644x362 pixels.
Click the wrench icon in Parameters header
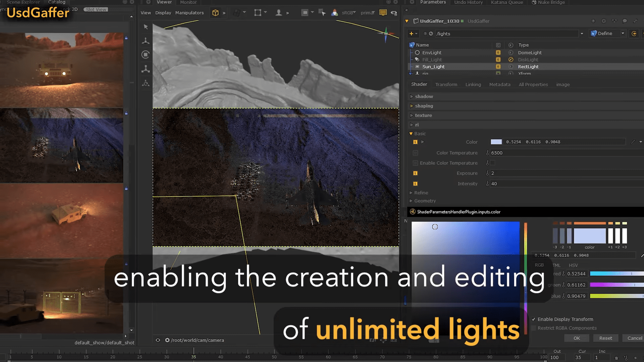coord(635,21)
